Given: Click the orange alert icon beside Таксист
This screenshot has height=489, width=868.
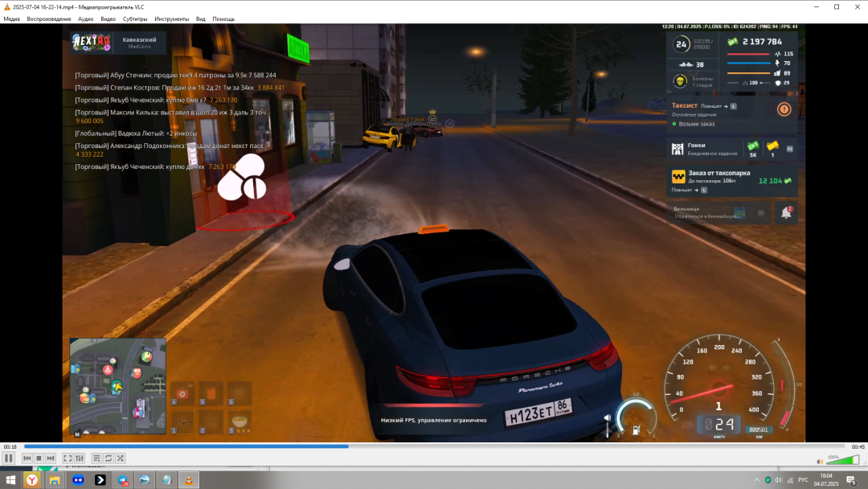Looking at the screenshot, I should click(x=784, y=109).
